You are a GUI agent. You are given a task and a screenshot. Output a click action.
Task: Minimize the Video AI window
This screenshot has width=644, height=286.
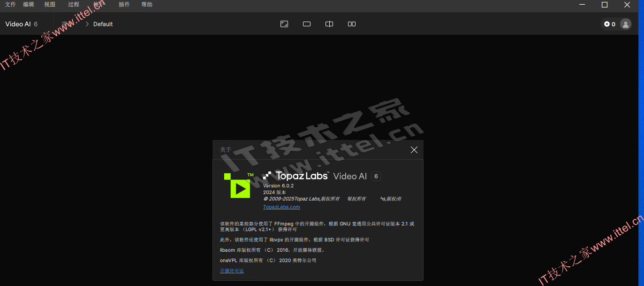pos(582,5)
